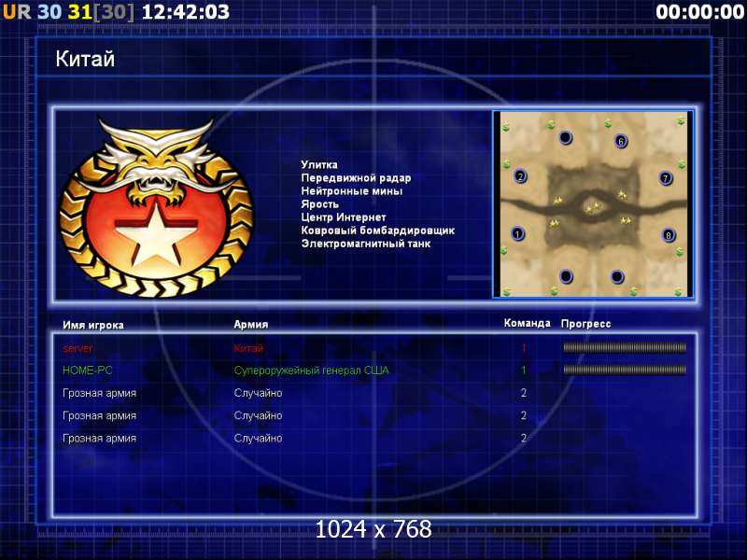Click the army Китай in the server row

pos(248,348)
